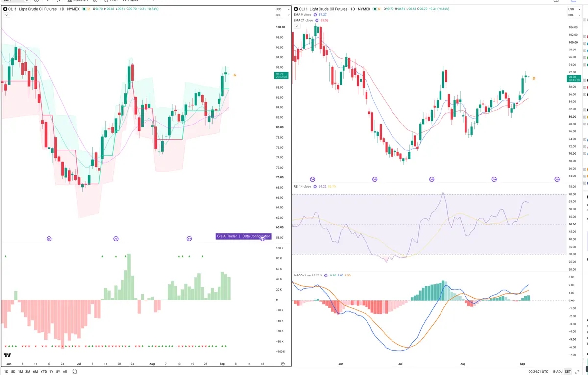Click the EMA 21 refresh icon
Screen dimensions: 588x375
tap(317, 20)
